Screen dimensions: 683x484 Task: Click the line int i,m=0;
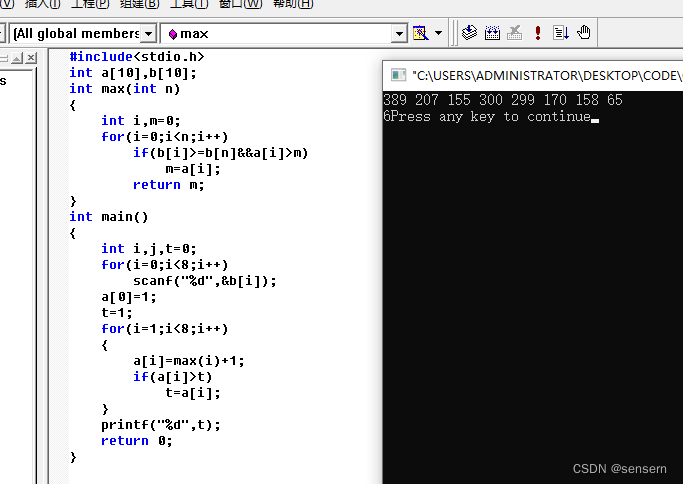[x=141, y=121]
